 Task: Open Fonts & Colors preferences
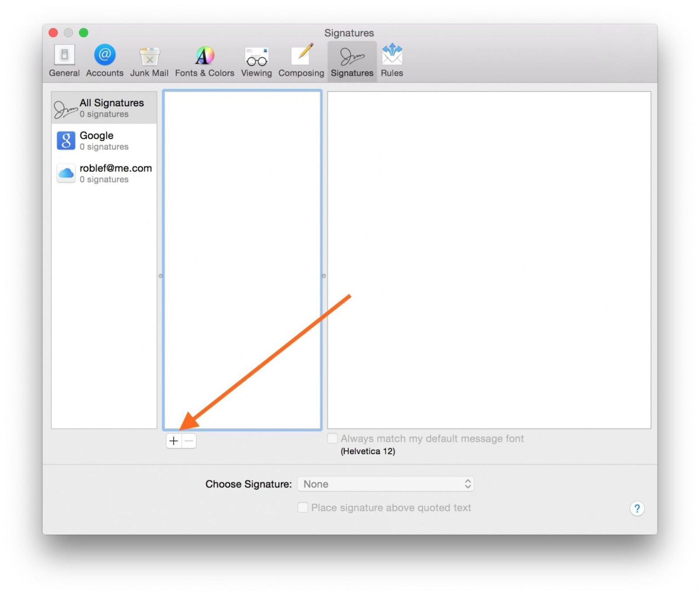204,61
